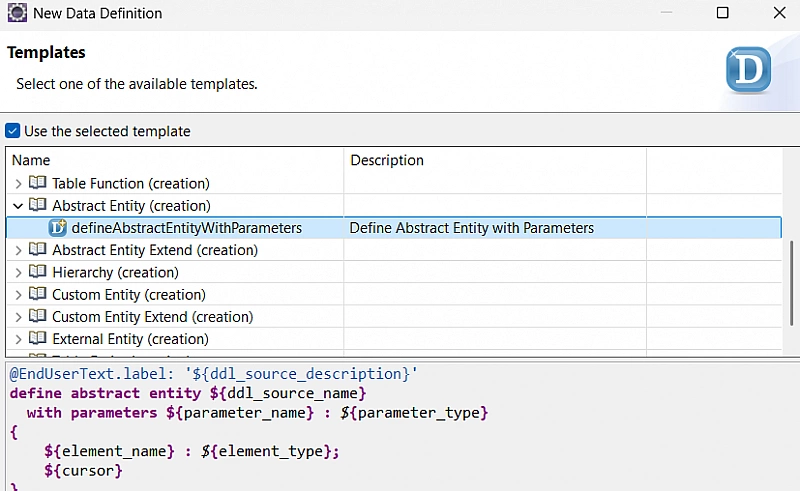Maximize the New Data Definition window
Screen dimensions: 800x491
point(722,13)
